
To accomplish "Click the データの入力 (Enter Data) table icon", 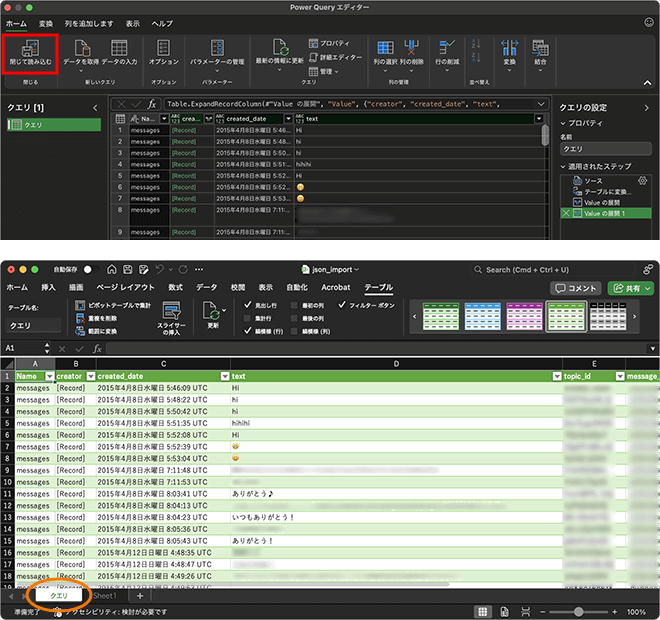I will click(119, 48).
